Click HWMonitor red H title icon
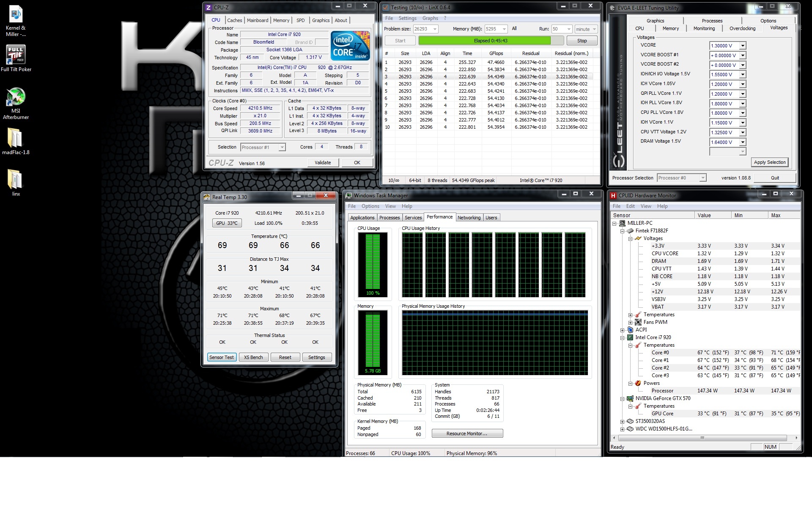812x508 pixels. (613, 195)
